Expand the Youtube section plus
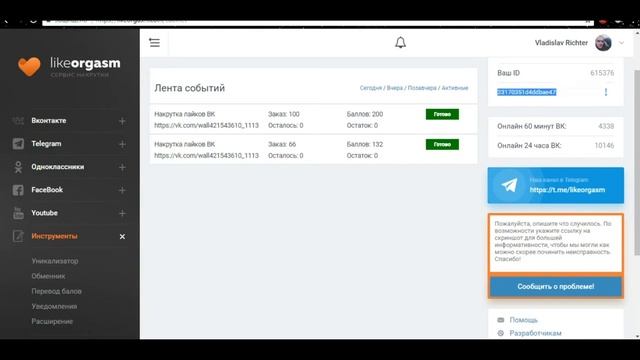Screen dimensions: 640x360 122,213
